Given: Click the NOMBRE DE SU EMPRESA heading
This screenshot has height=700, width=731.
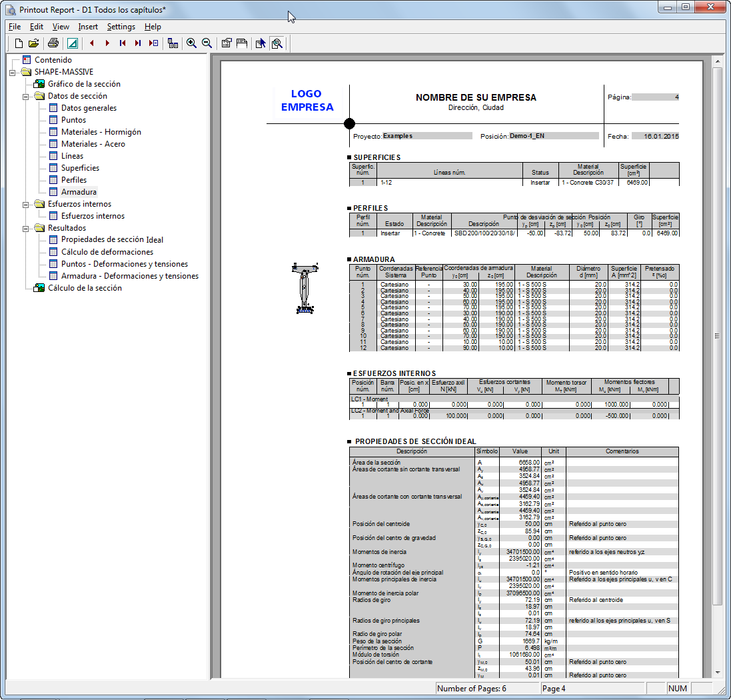Looking at the screenshot, I should click(x=476, y=97).
